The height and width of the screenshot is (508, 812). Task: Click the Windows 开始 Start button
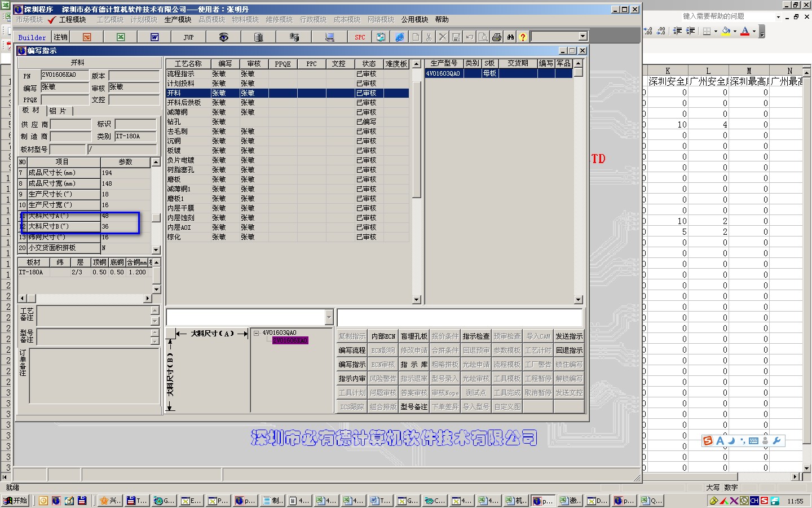tap(15, 501)
